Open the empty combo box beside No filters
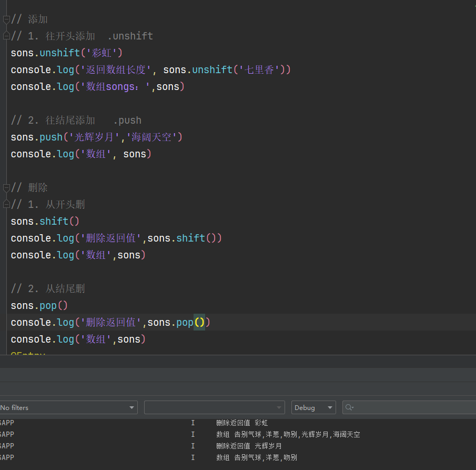 pos(214,407)
